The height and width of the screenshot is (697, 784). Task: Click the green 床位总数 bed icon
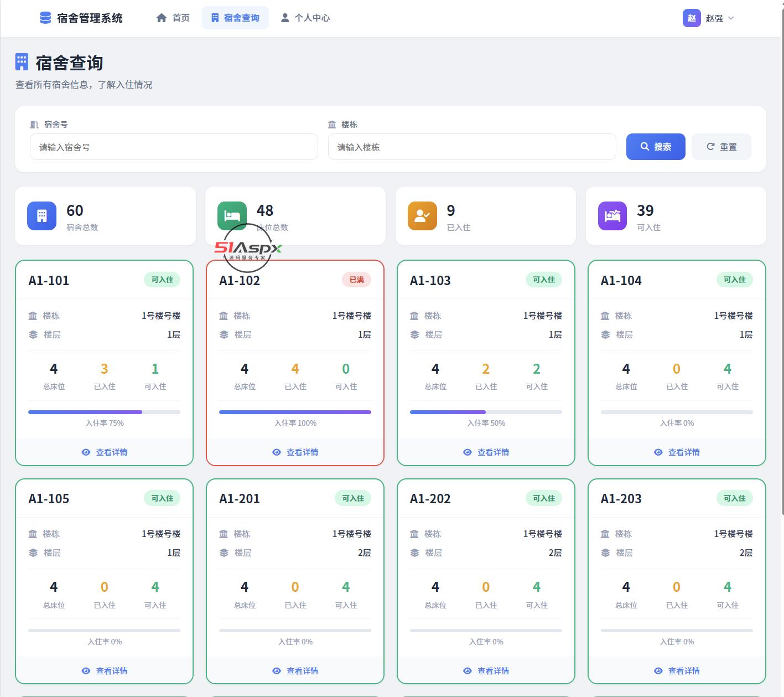tap(232, 215)
